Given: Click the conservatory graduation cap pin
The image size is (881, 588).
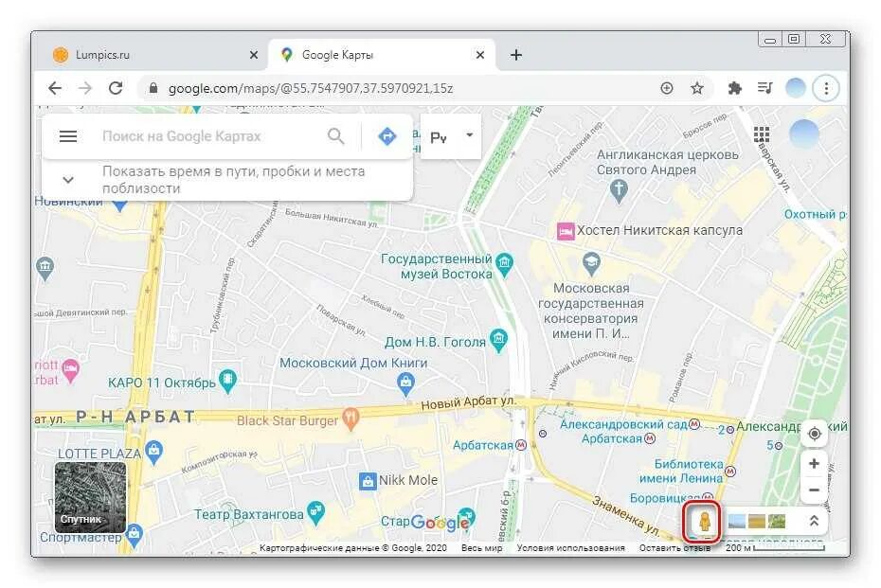Looking at the screenshot, I should (x=590, y=263).
